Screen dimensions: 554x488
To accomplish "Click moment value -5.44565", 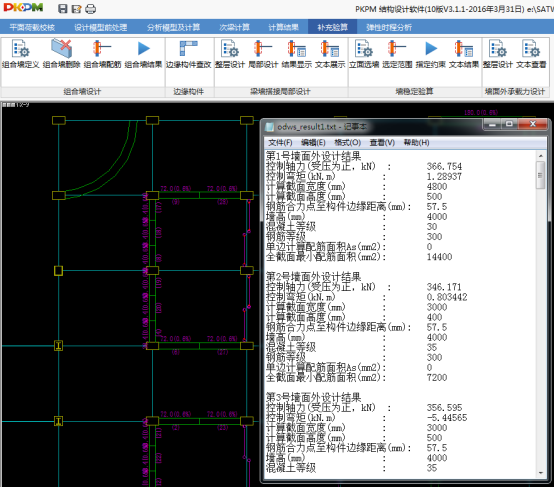I will (x=447, y=418).
